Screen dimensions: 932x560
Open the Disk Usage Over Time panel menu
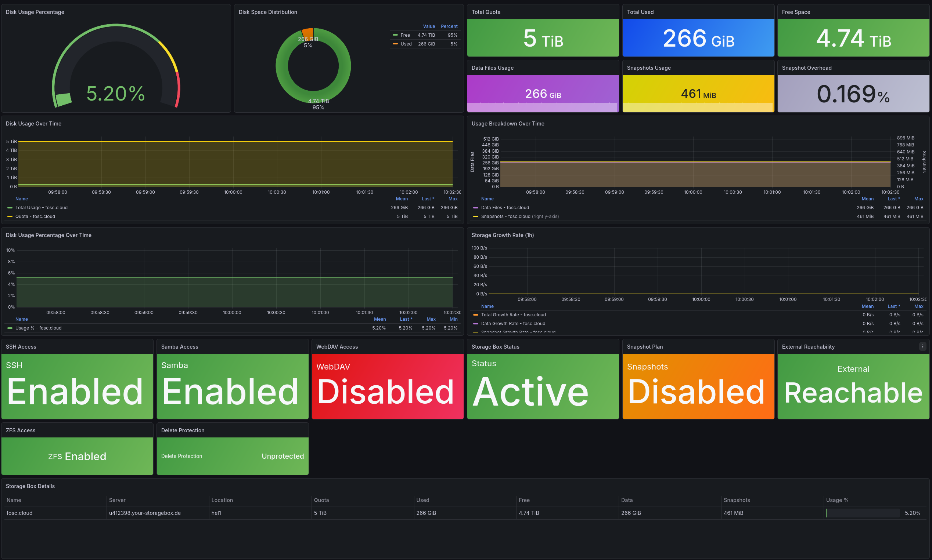tap(33, 123)
